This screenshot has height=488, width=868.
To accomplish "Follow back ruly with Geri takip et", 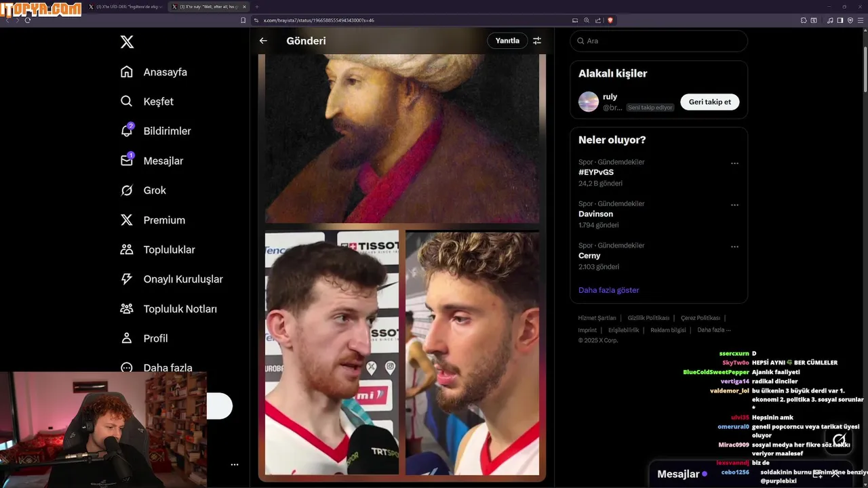I will tap(709, 102).
